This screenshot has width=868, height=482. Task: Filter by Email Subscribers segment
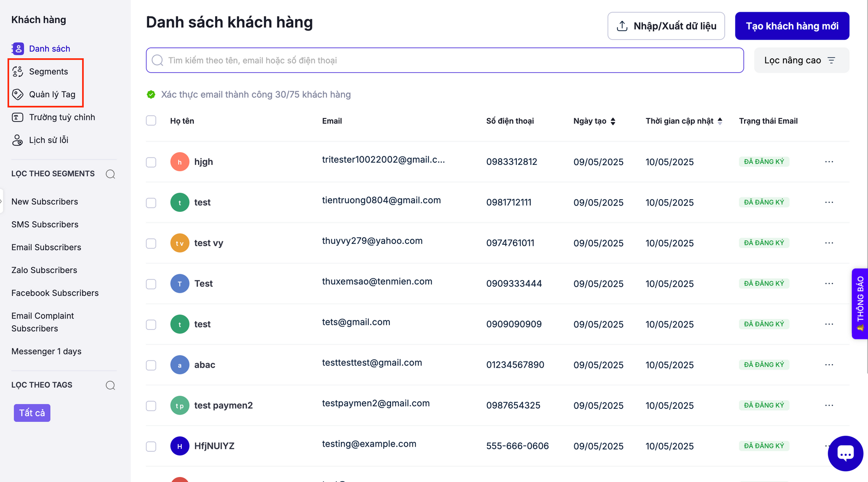tap(46, 248)
